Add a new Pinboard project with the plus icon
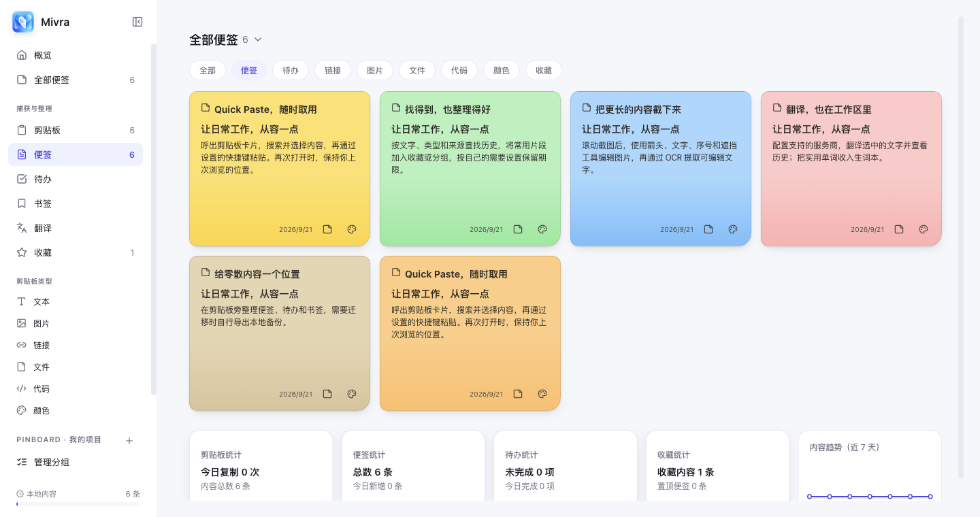The width and height of the screenshot is (980, 517). [129, 441]
